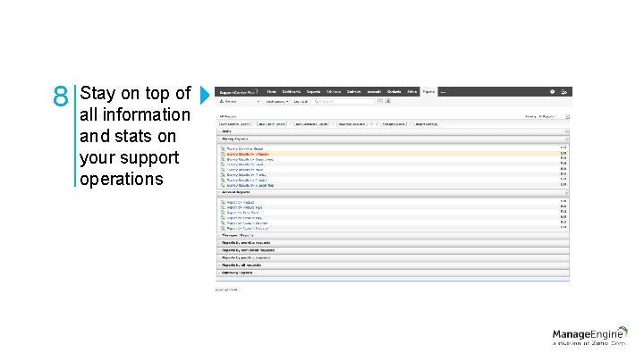Image resolution: width=644 pixels, height=362 pixels.
Task: Open the Showing All Reports dropdown arrow
Action: coord(567,116)
